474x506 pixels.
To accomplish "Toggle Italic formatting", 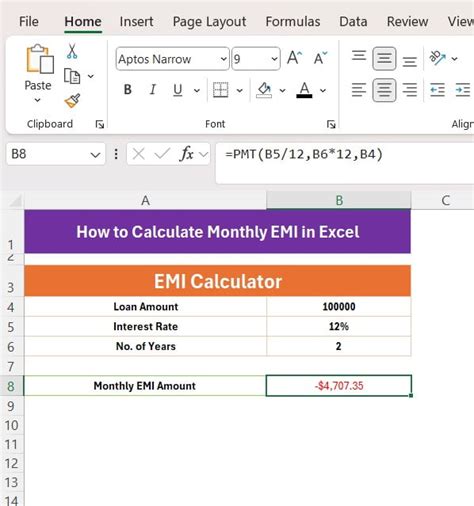I will (153, 90).
